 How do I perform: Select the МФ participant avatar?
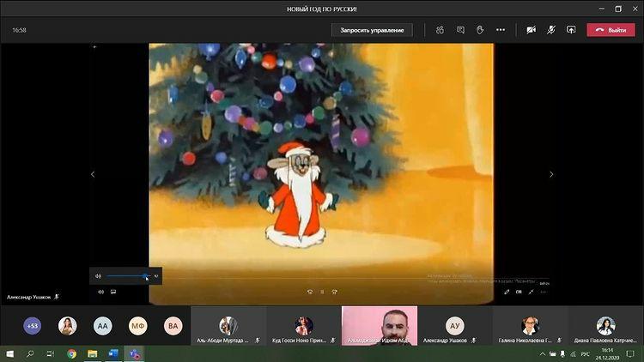pos(137,326)
